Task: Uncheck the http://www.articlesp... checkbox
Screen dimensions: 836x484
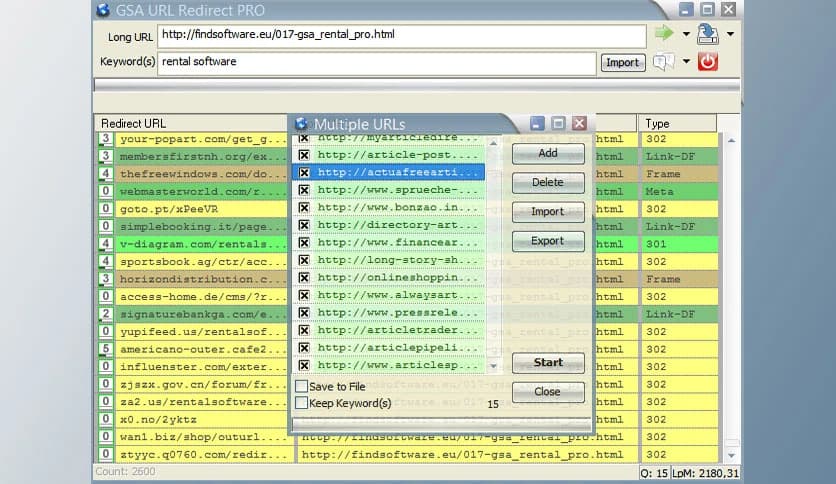Action: 304,366
